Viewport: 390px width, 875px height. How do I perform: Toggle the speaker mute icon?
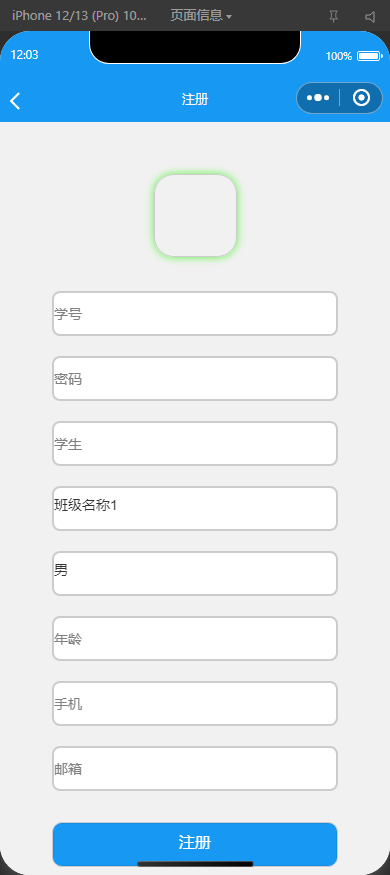click(x=370, y=16)
